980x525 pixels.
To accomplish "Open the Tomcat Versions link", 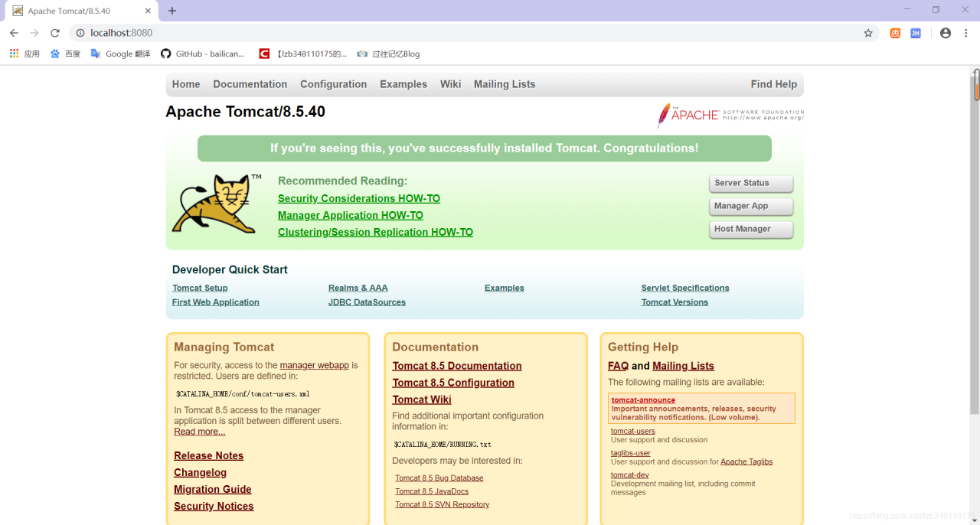I will (x=675, y=302).
